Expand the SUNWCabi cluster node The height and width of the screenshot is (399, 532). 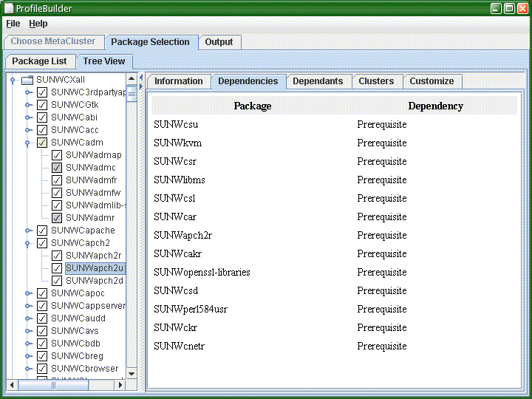point(29,117)
